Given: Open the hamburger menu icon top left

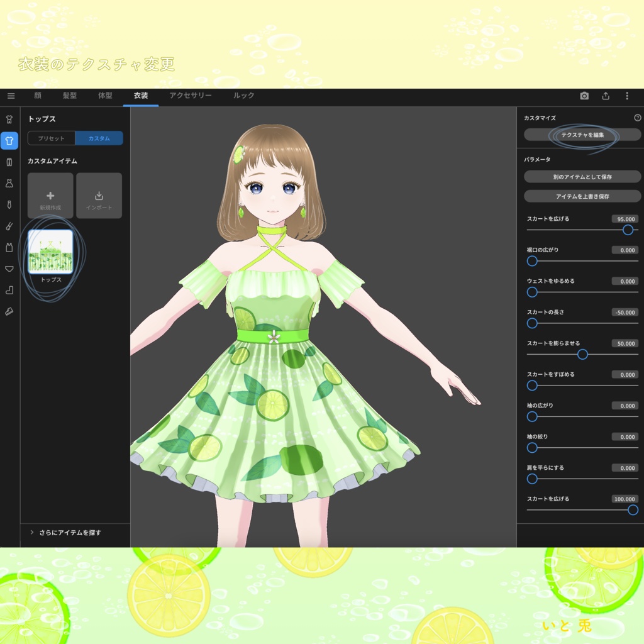Looking at the screenshot, I should (x=11, y=96).
